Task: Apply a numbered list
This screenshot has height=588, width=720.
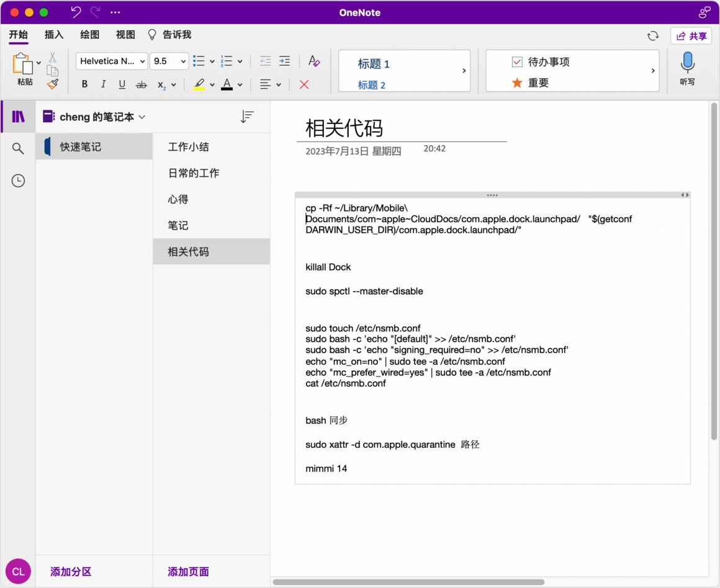Action: click(x=227, y=61)
